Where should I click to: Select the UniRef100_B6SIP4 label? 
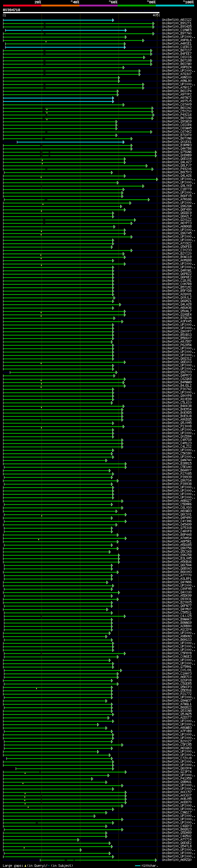click(x=177, y=91)
